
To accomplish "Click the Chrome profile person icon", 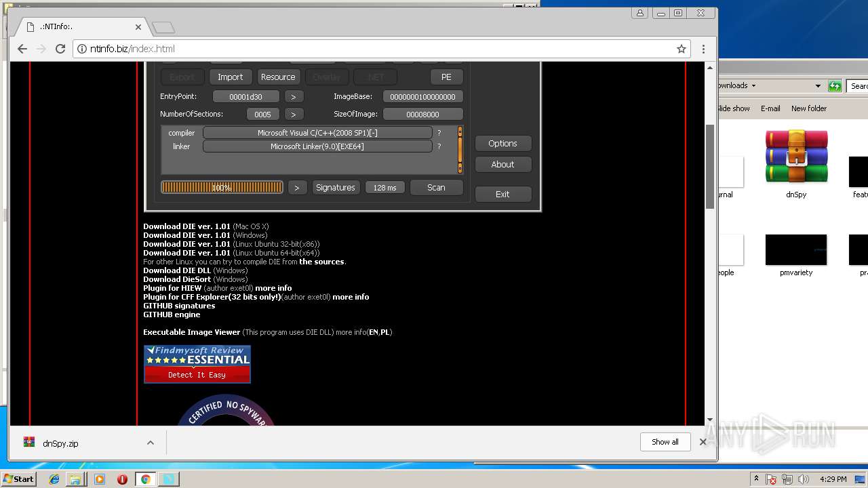I will (639, 13).
